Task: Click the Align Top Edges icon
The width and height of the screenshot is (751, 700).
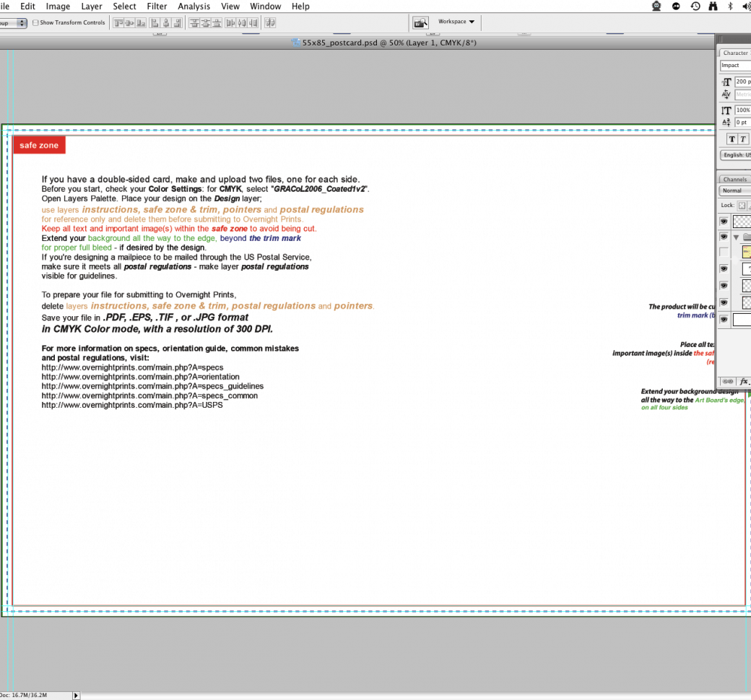Action: (118, 23)
